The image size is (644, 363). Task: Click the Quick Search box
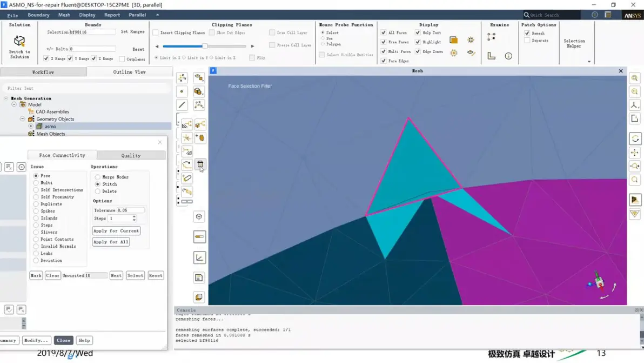coord(551,15)
